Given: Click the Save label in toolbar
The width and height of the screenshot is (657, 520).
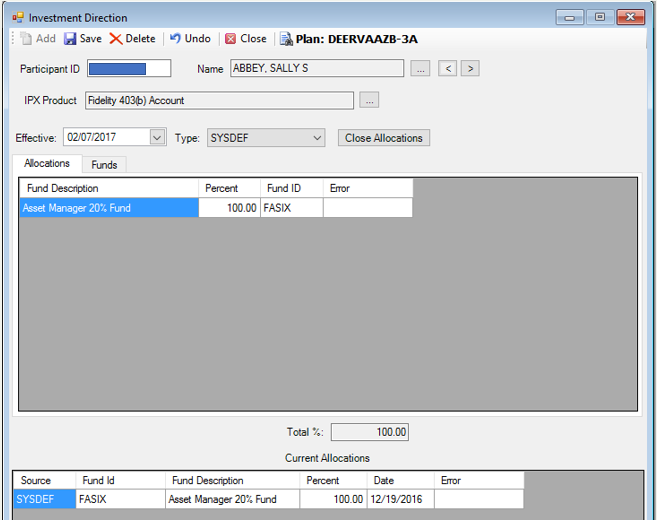Looking at the screenshot, I should point(91,39).
